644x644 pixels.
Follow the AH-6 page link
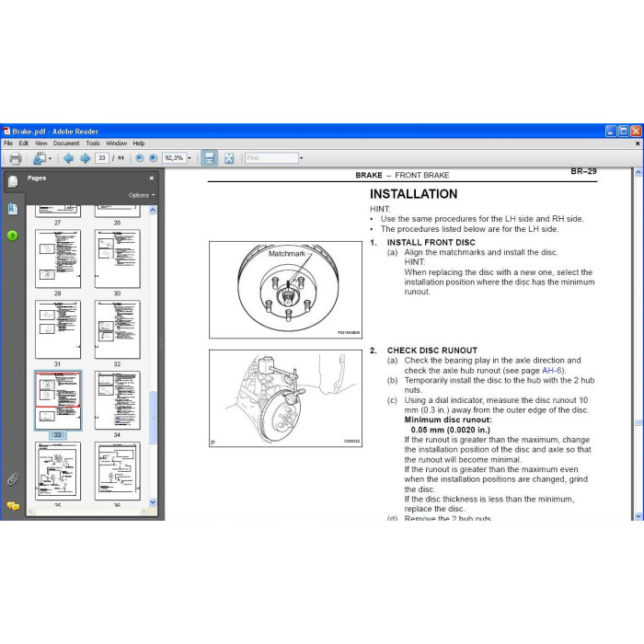pyautogui.click(x=552, y=371)
